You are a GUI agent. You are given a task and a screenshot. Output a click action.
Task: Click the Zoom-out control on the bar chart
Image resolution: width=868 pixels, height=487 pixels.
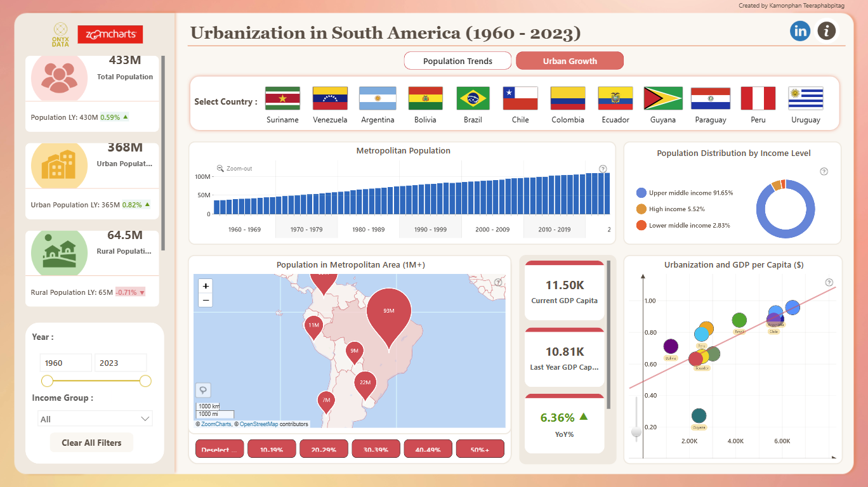pyautogui.click(x=235, y=169)
